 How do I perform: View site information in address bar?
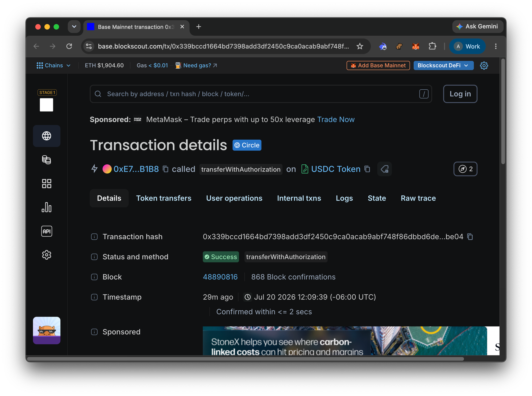[89, 46]
